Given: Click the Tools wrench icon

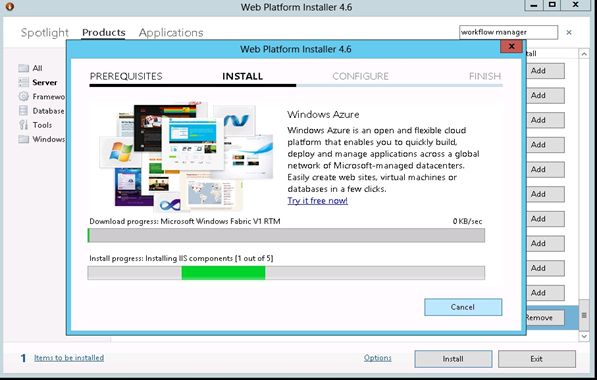Looking at the screenshot, I should (x=24, y=125).
